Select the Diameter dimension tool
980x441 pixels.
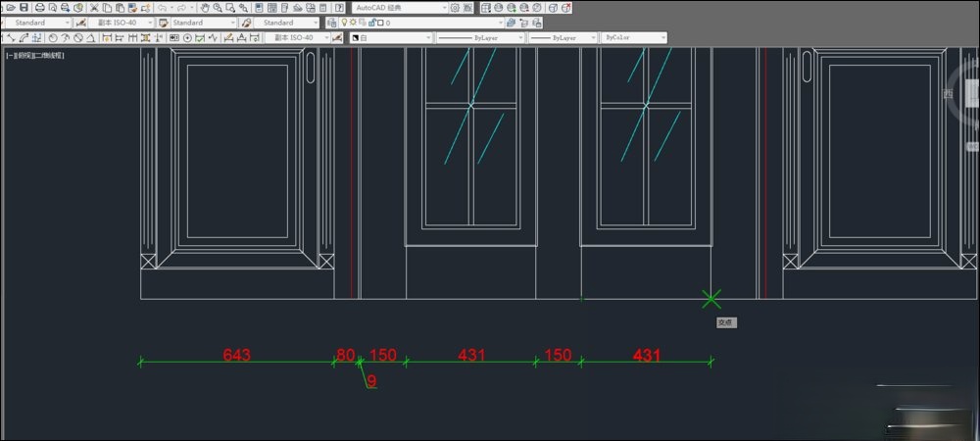(78, 37)
